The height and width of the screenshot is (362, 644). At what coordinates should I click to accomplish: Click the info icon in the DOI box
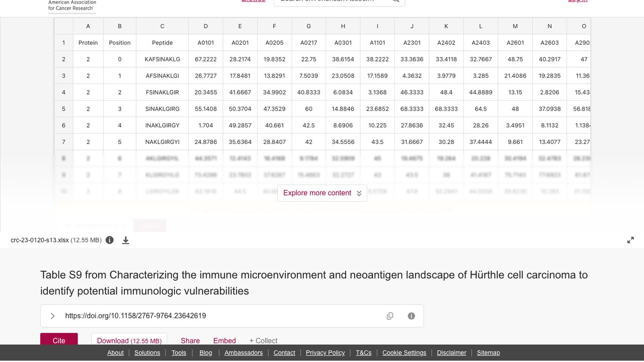point(412,316)
